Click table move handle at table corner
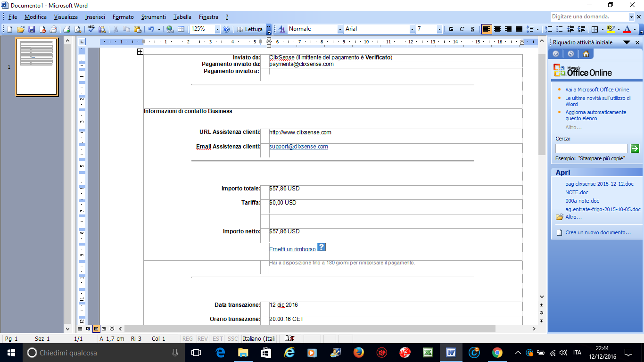This screenshot has width=644, height=362. pyautogui.click(x=140, y=51)
